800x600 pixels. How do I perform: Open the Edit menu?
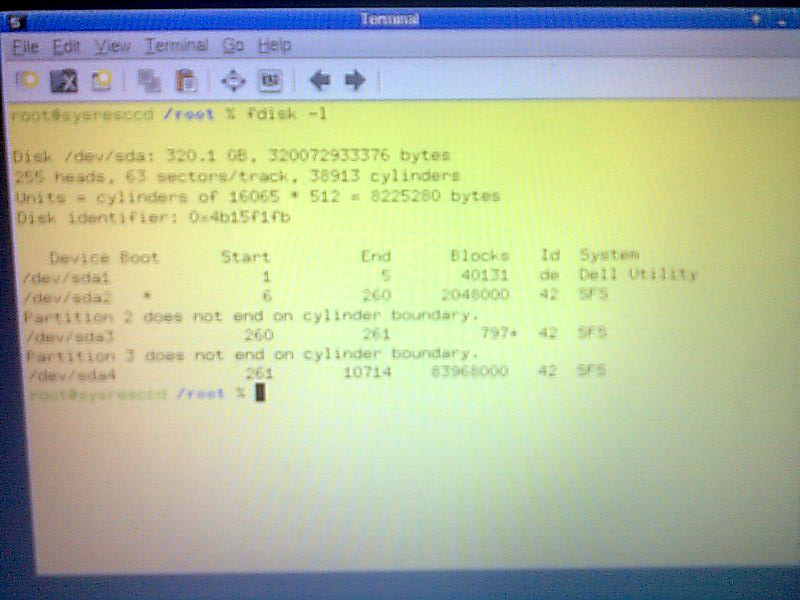click(x=66, y=46)
